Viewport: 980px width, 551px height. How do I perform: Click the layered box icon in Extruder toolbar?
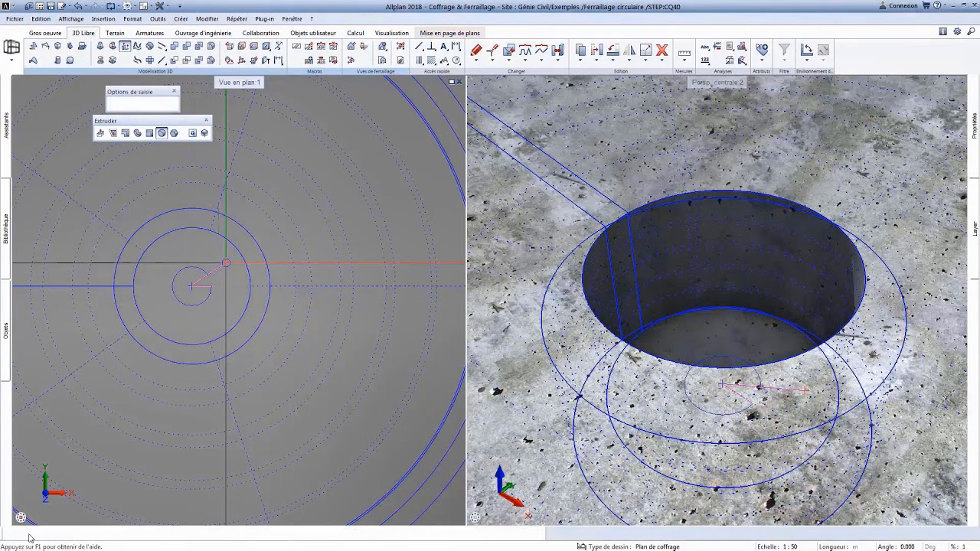pos(204,133)
